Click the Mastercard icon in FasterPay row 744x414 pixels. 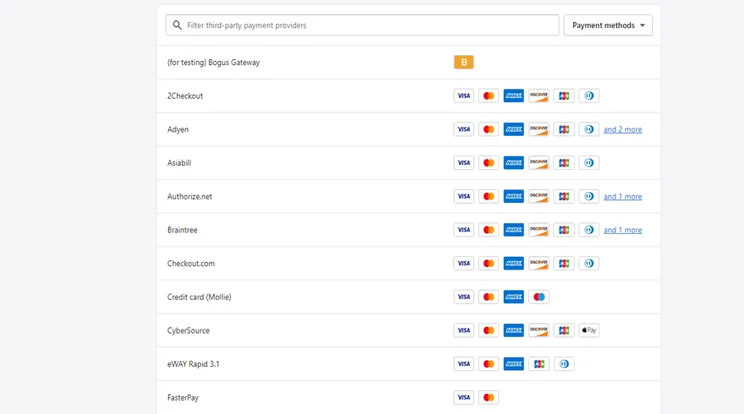[489, 397]
